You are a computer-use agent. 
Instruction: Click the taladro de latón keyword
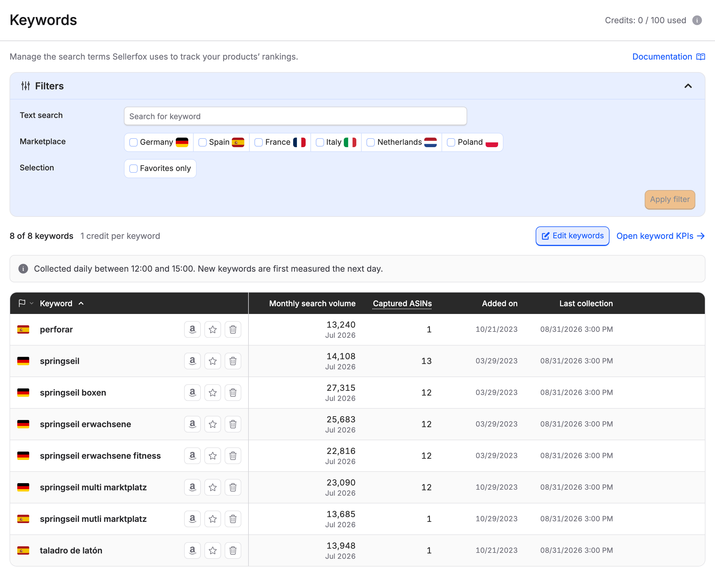coord(71,550)
